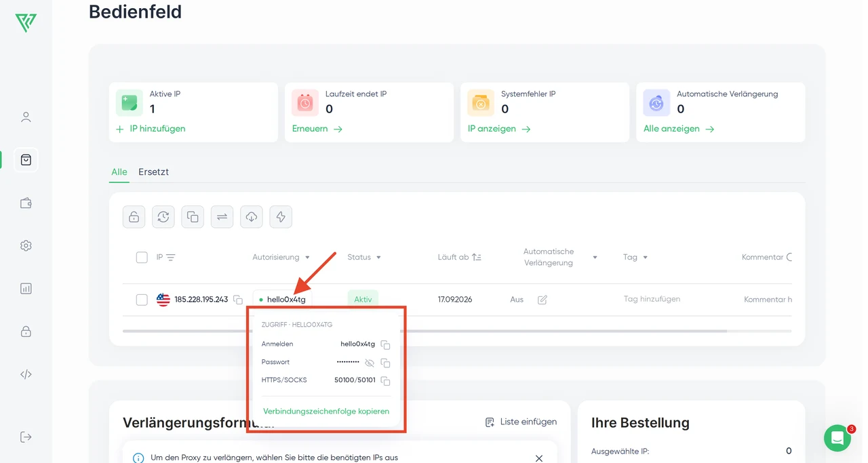
Task: Open the API code sidebar icon
Action: click(x=26, y=374)
